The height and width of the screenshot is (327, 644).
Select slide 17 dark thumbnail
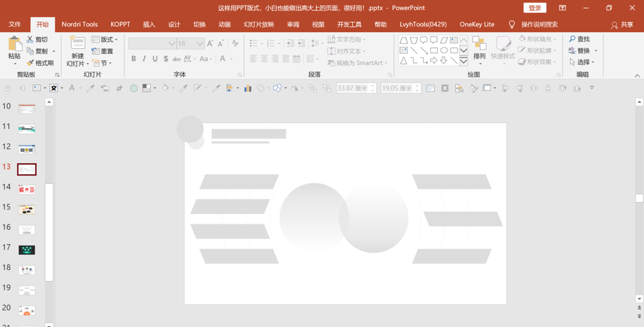[26, 250]
